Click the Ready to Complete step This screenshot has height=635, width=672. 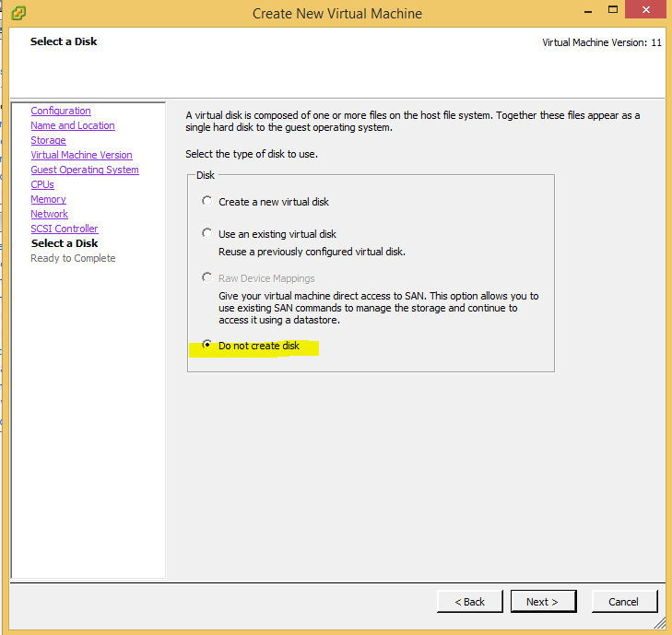73,258
